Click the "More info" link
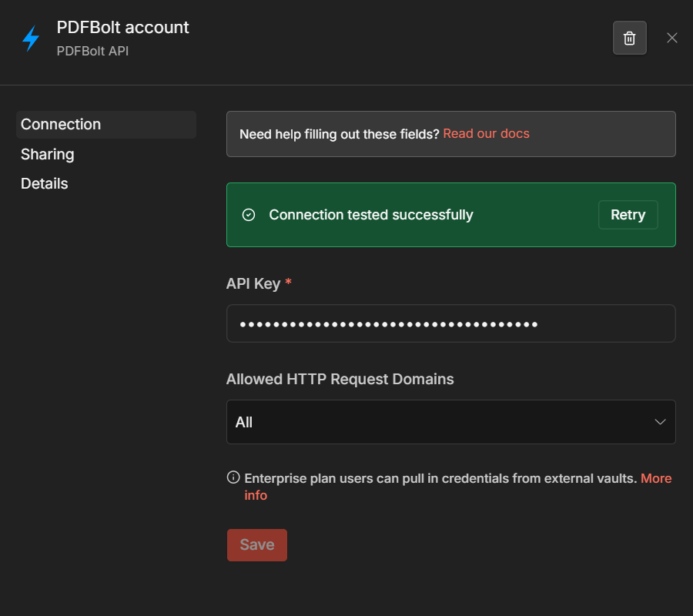Image resolution: width=693 pixels, height=616 pixels. [655, 478]
